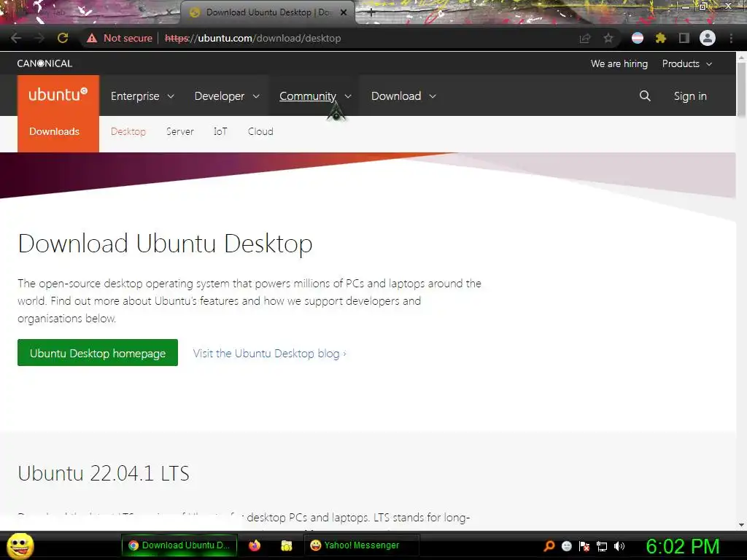Click the Canonical logo text
Image resolution: width=747 pixels, height=560 pixels.
44,63
